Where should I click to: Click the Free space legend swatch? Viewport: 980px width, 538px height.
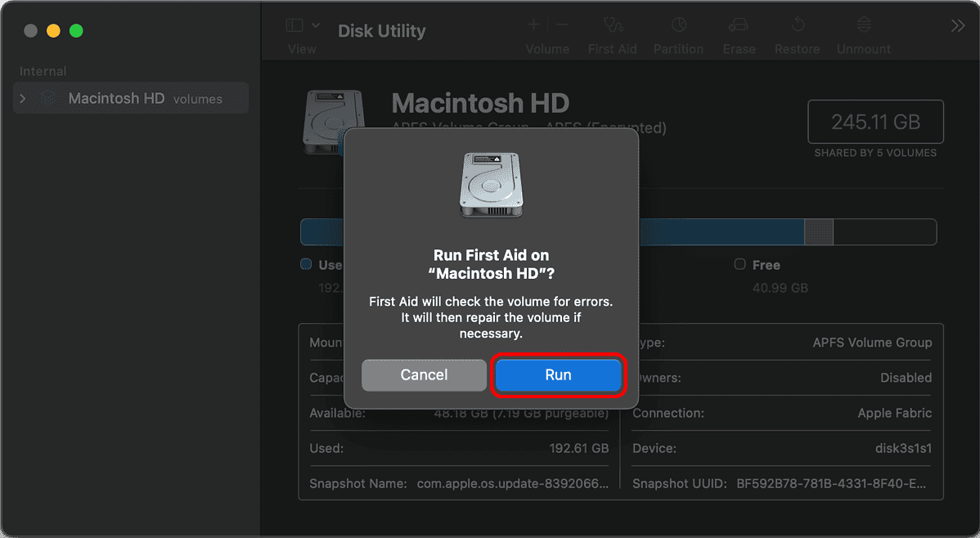click(x=739, y=264)
